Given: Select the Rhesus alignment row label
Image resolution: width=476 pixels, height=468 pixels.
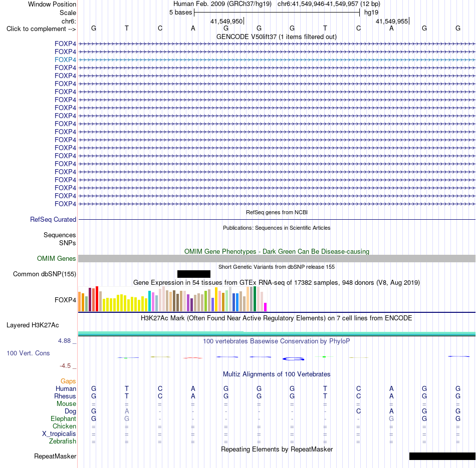Looking at the screenshot, I should coord(65,396).
